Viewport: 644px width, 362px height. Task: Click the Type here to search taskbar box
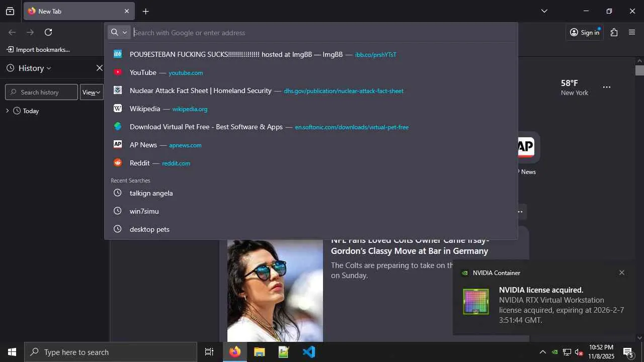(x=111, y=352)
